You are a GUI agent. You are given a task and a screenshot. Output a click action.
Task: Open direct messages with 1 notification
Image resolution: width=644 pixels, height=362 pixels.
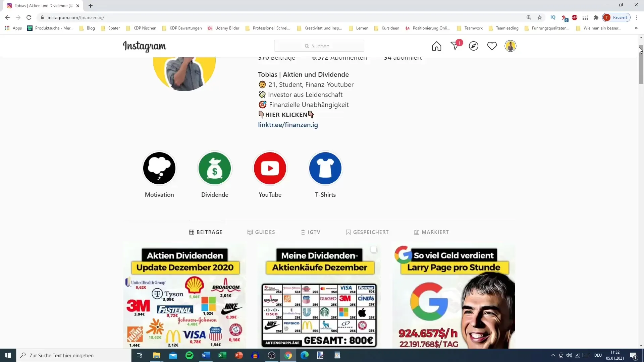pyautogui.click(x=455, y=46)
